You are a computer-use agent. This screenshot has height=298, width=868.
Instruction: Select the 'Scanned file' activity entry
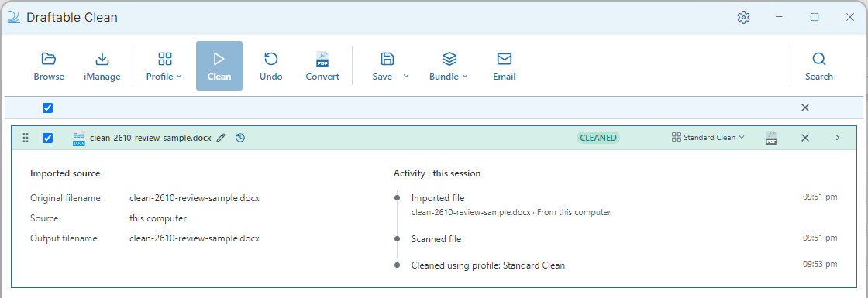coord(436,239)
